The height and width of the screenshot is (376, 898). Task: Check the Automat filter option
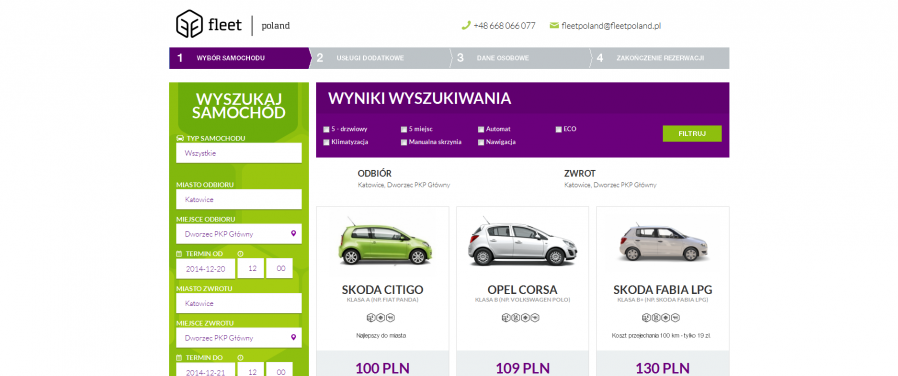click(x=481, y=129)
